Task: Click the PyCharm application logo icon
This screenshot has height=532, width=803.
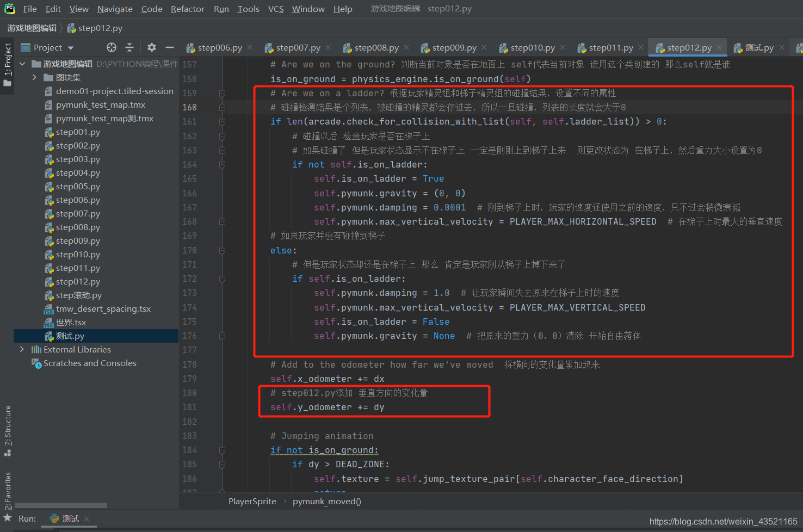Action: point(10,9)
